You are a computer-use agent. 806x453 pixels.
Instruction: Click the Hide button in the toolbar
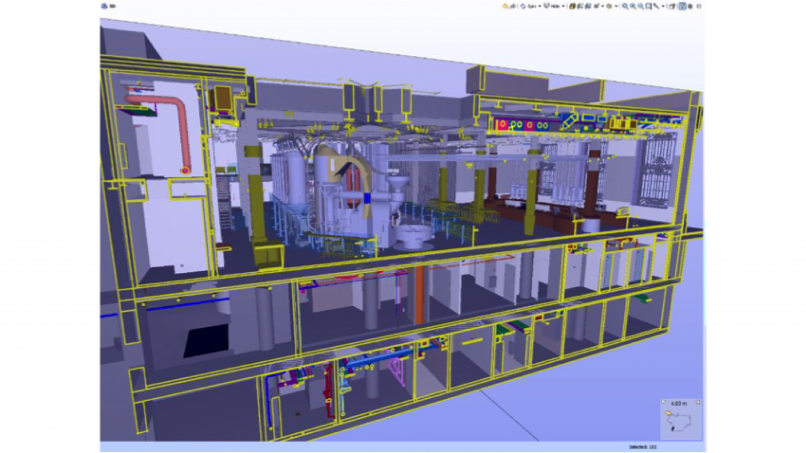(x=552, y=6)
